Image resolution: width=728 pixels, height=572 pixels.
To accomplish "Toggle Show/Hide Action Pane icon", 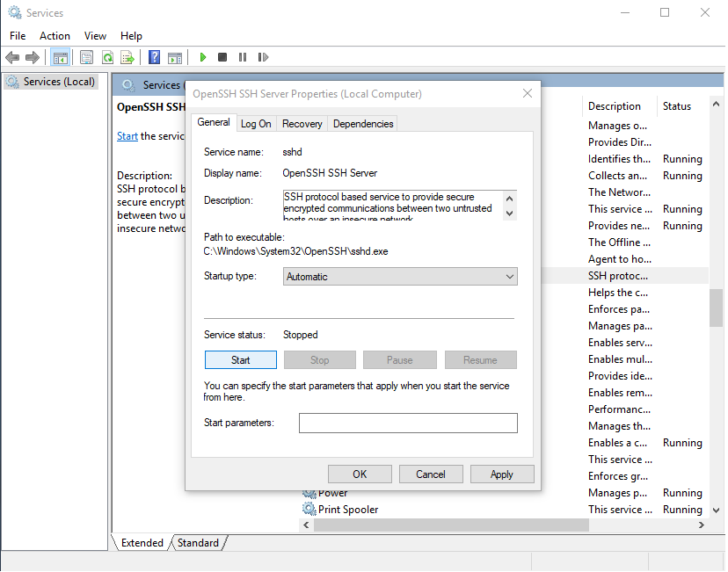I will (x=175, y=57).
